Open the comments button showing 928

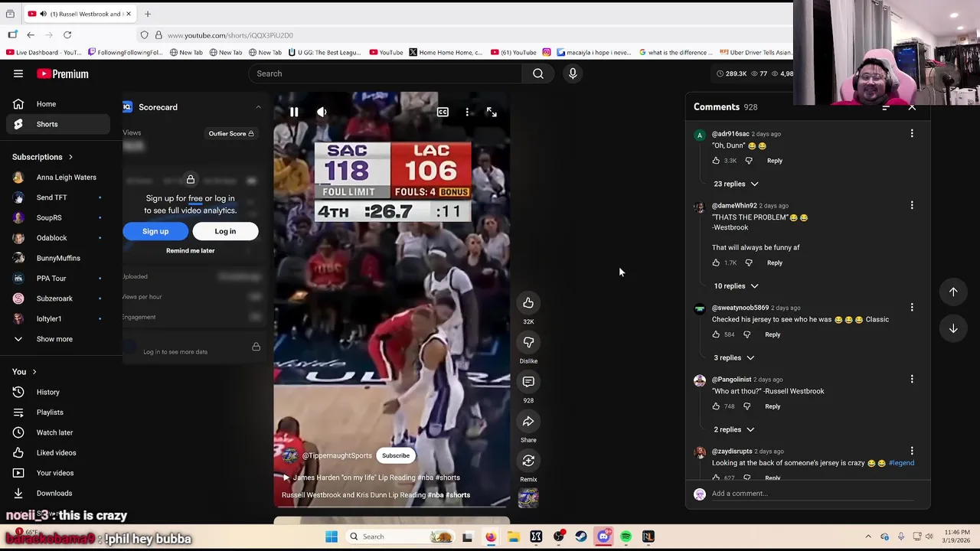click(528, 381)
